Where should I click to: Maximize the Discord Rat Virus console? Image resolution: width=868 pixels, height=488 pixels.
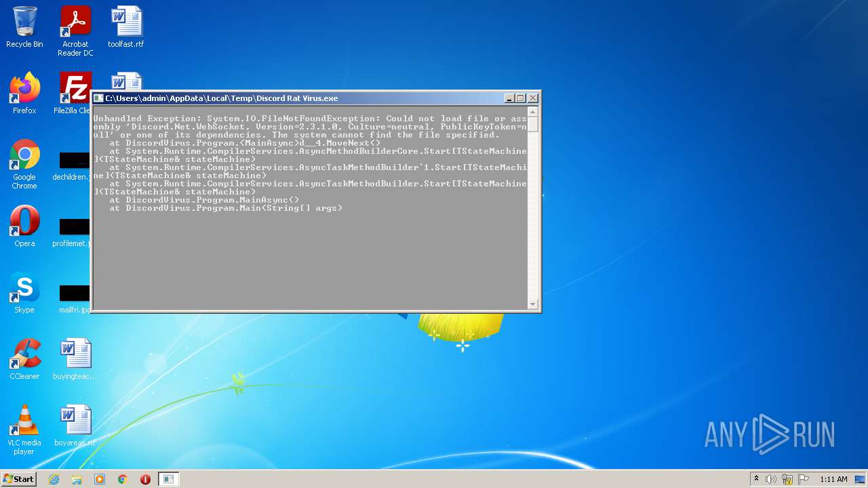(521, 98)
